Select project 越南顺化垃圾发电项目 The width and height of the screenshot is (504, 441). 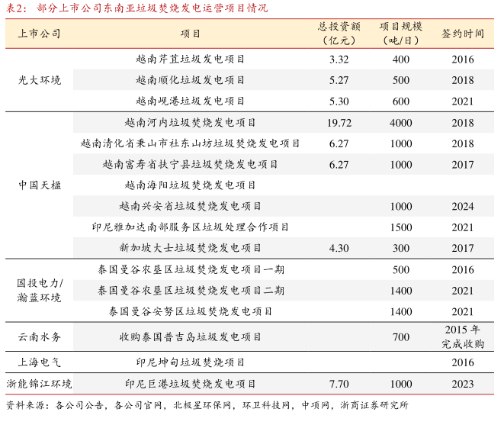tap(191, 80)
